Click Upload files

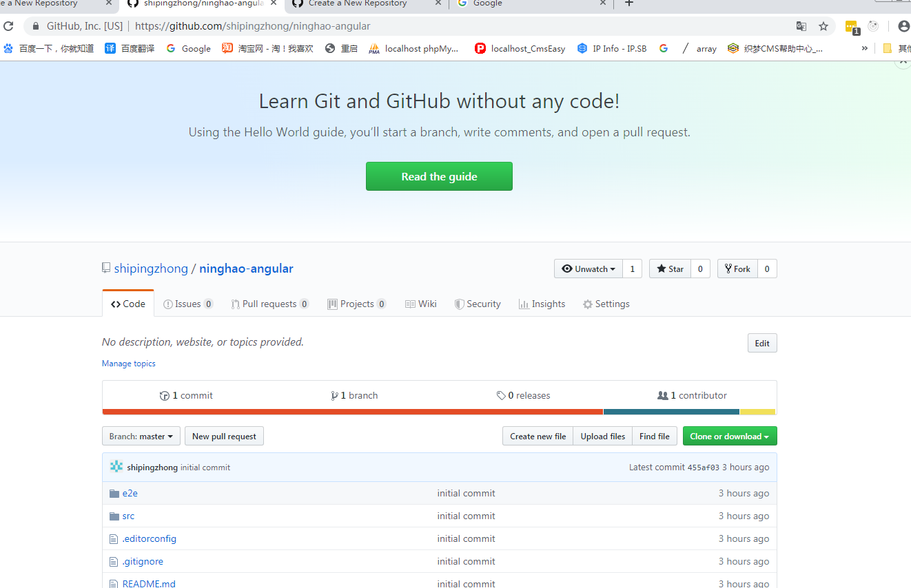(602, 436)
